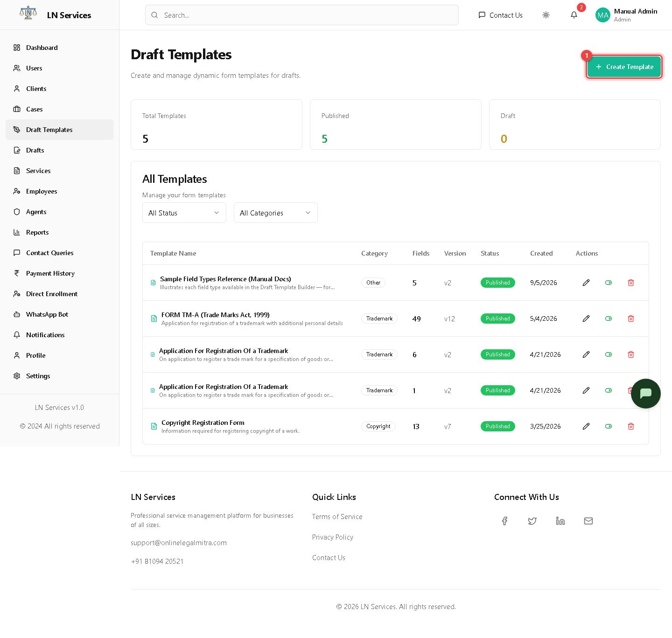Image resolution: width=672 pixels, height=638 pixels.
Task: Open Cases in the sidebar
Action: (x=59, y=109)
